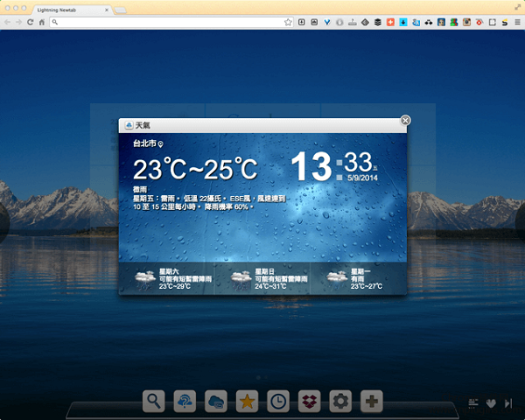This screenshot has height=420, width=525.
Task: Click the first download box extension icon
Action: 301,22
